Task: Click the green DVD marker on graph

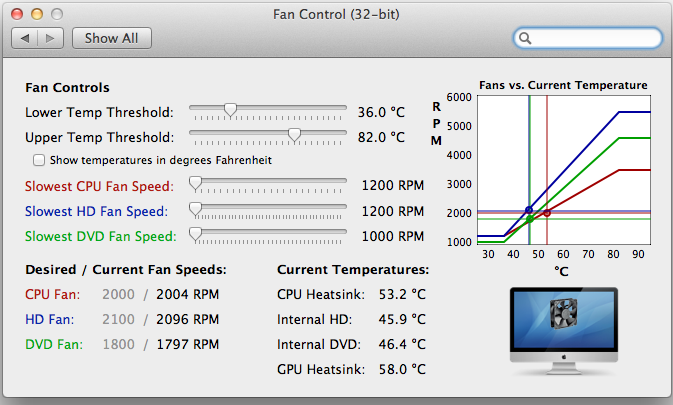Action: pyautogui.click(x=530, y=219)
